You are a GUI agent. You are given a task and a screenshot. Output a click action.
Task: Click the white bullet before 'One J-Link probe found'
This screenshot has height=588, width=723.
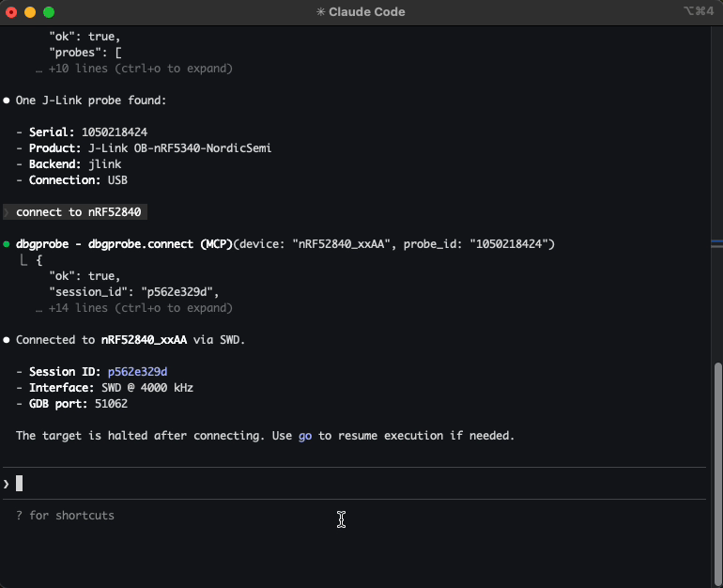pos(7,100)
